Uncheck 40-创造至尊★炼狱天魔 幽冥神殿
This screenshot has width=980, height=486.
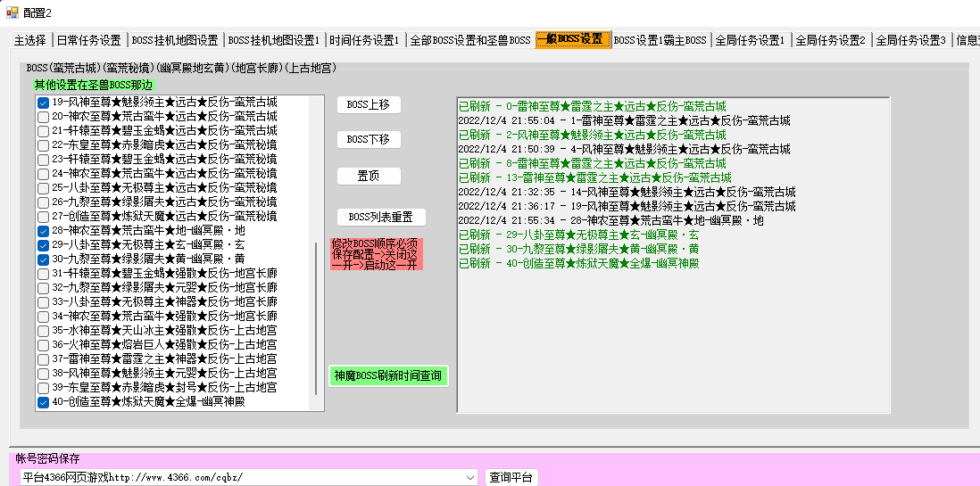[x=43, y=403]
